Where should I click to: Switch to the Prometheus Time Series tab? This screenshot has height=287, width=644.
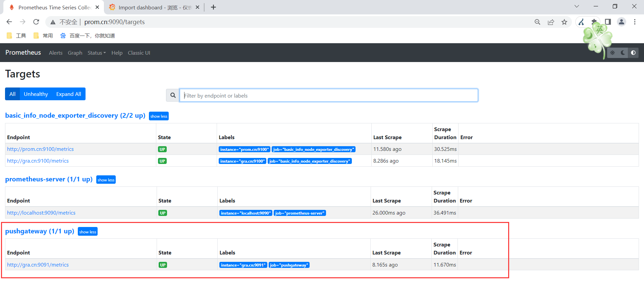54,7
